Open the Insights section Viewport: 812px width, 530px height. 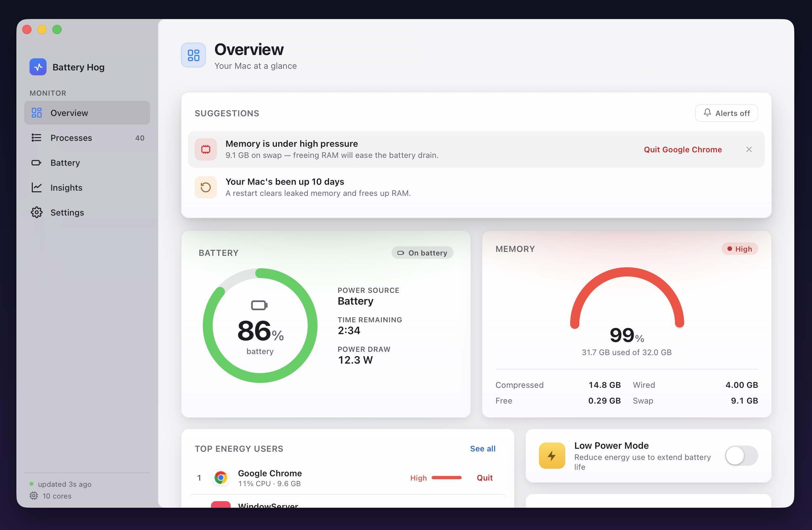pyautogui.click(x=87, y=188)
